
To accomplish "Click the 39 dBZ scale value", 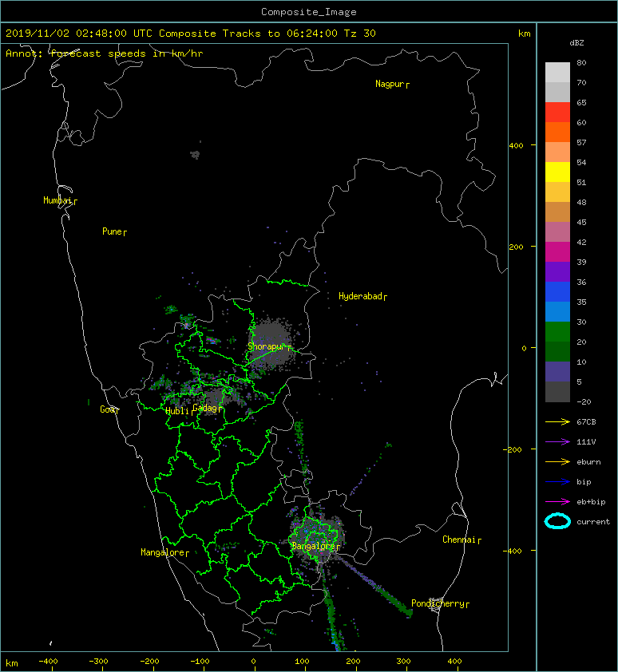I will [581, 262].
